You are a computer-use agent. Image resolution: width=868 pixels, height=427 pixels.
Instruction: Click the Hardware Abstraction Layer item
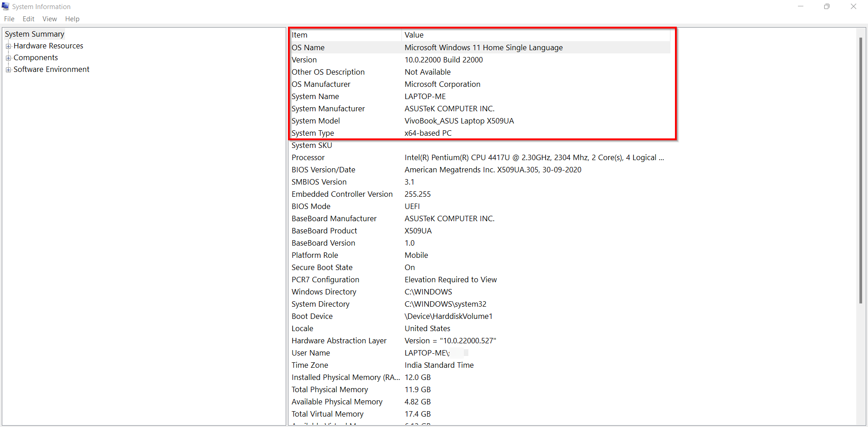(x=339, y=341)
